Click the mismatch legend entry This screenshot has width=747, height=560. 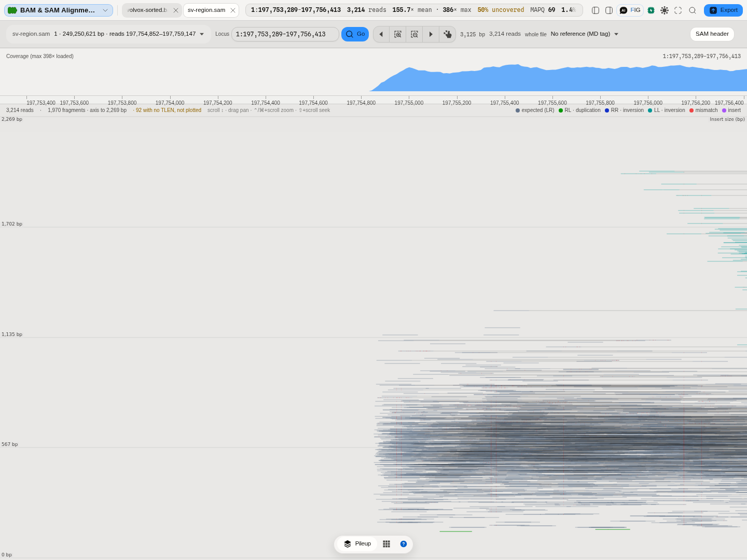point(703,110)
